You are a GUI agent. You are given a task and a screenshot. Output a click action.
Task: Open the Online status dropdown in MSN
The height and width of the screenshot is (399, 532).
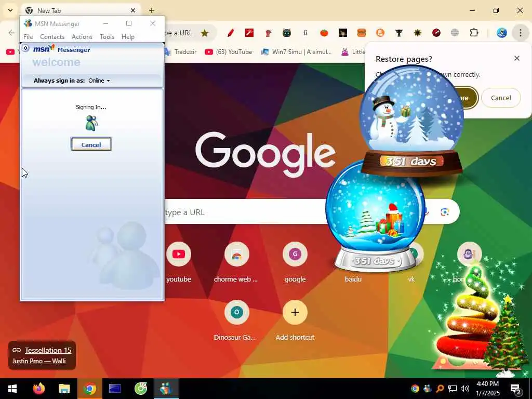99,81
